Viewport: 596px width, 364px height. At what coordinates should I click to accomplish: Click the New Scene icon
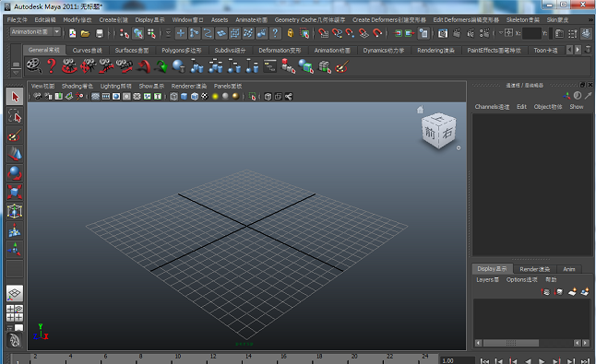tap(72, 33)
